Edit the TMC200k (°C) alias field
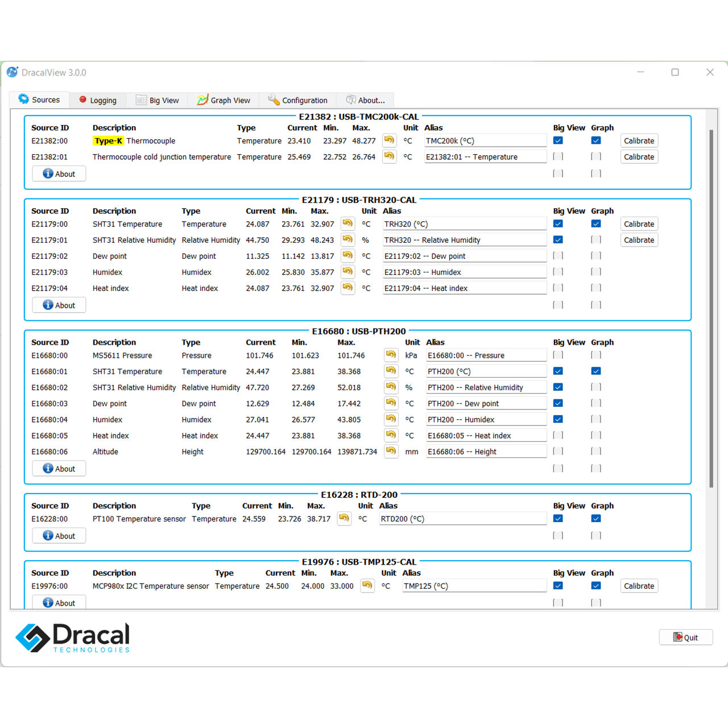The height and width of the screenshot is (728, 728). (486, 140)
